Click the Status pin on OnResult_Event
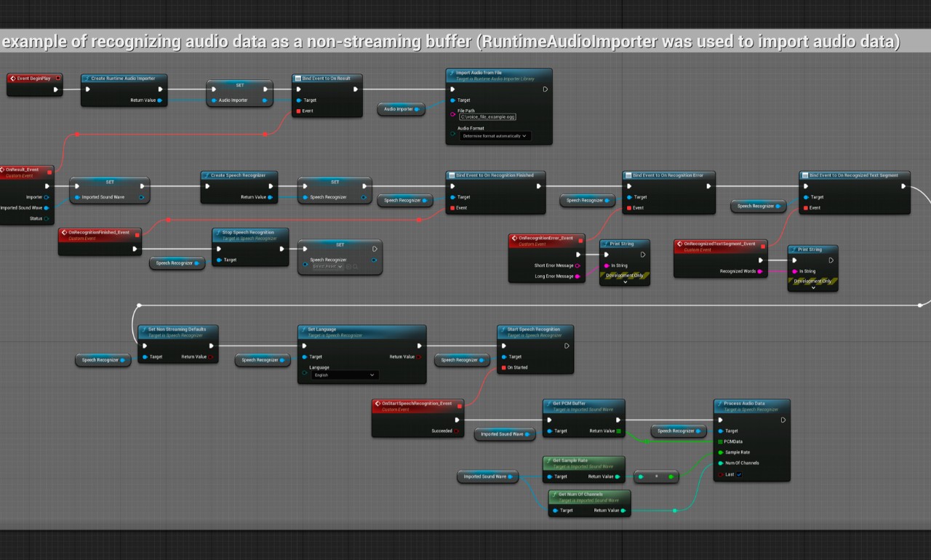Viewport: 931px width, 560px height. 47,218
